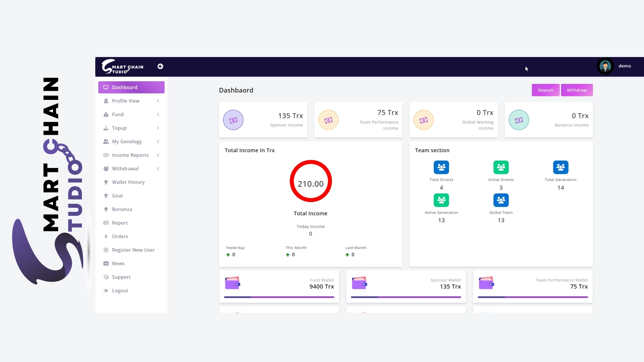
Task: Click the Active Directs group icon
Action: coord(500,167)
